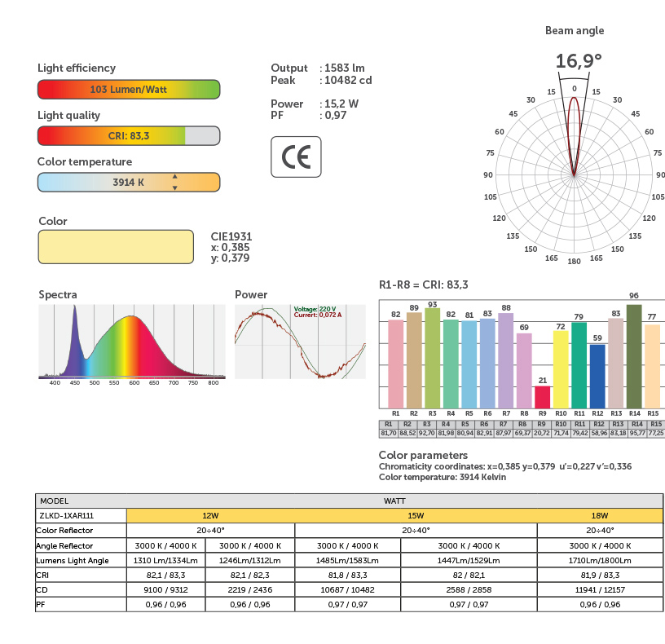The height and width of the screenshot is (644, 665).
Task: Click the periwinkle R6 bar in the CRI chart
Action: click(487, 363)
